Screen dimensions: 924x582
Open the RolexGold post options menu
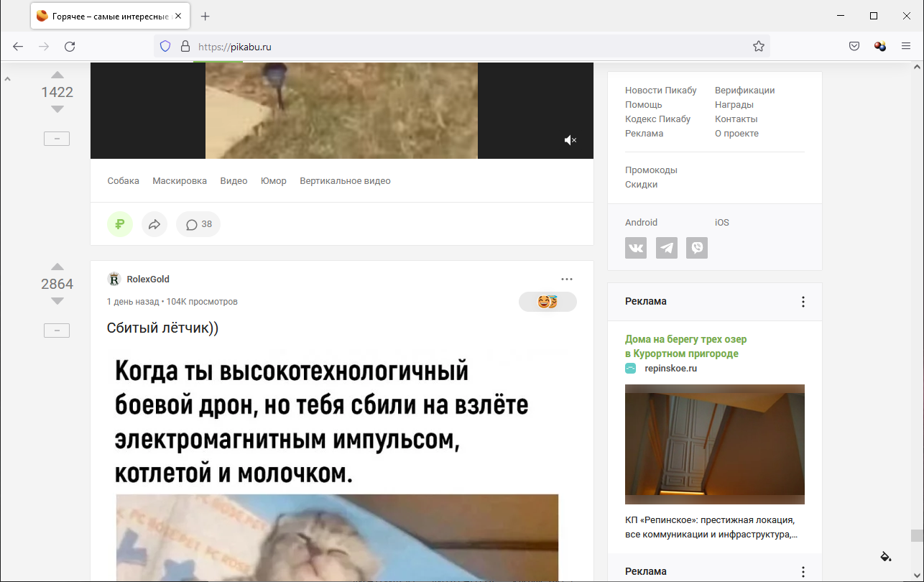(x=567, y=279)
